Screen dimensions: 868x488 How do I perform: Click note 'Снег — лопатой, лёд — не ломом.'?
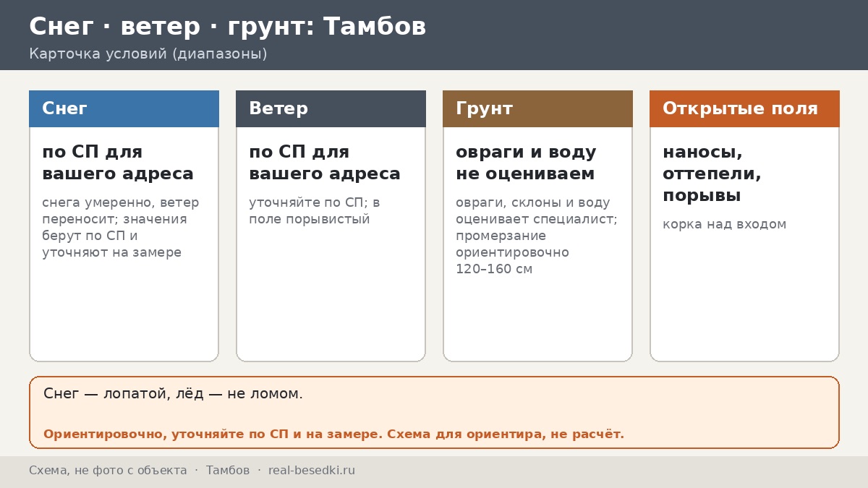tap(173, 394)
